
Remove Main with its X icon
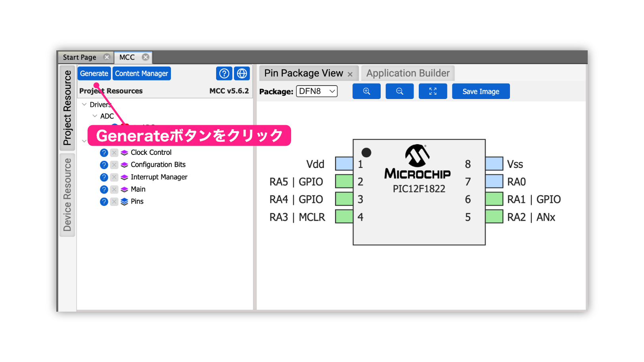pyautogui.click(x=114, y=190)
